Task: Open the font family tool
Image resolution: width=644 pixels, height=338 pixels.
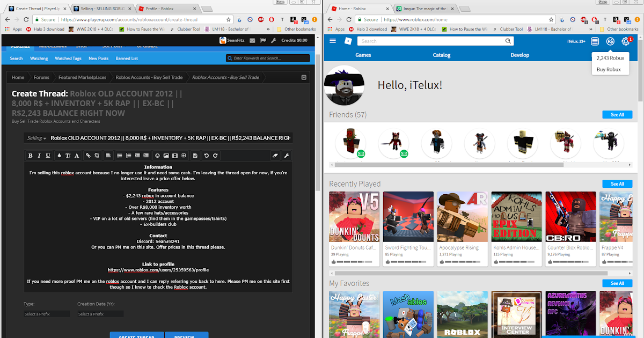Action: click(x=77, y=156)
